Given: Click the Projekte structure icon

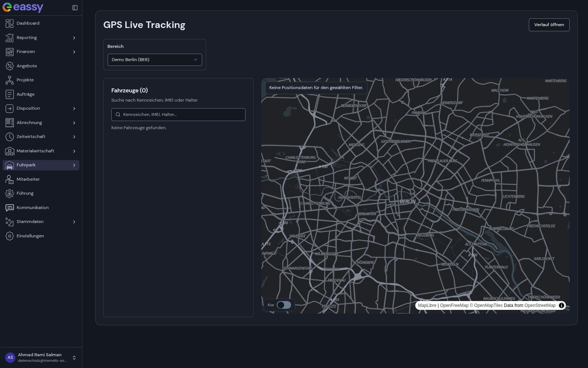Looking at the screenshot, I should (10, 80).
